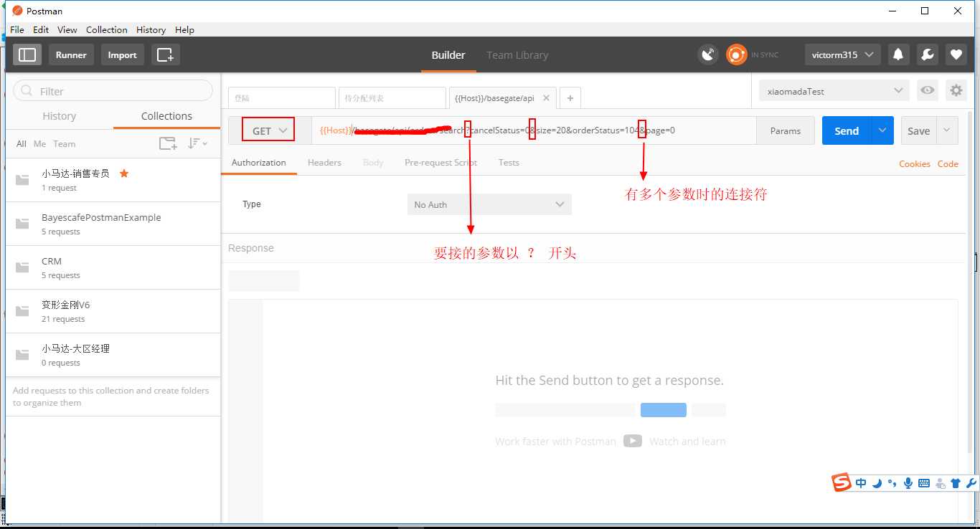Image resolution: width=980 pixels, height=529 pixels.
Task: Open the Collection menu
Action: tap(107, 29)
